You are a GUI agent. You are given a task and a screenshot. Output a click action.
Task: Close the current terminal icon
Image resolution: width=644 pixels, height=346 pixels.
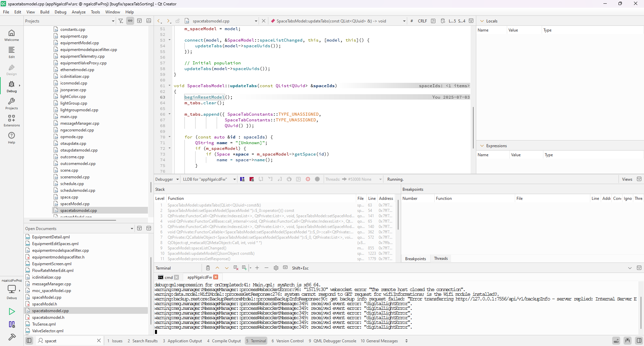[x=236, y=268]
